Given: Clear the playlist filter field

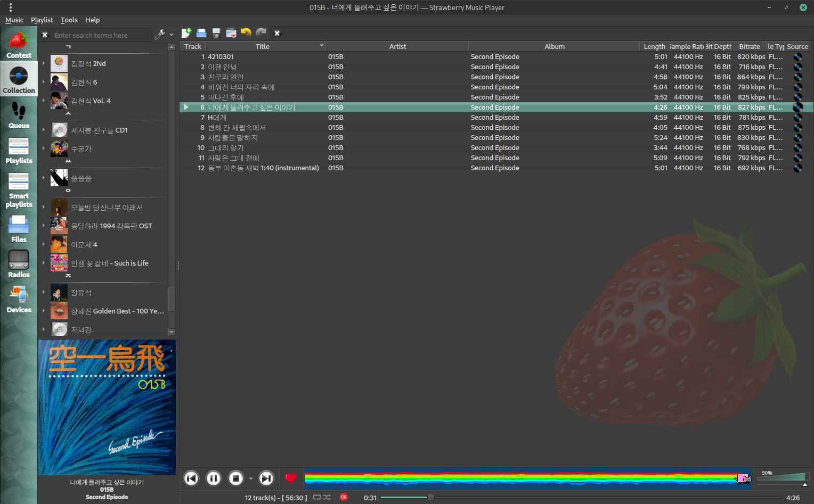Looking at the screenshot, I should coord(277,33).
